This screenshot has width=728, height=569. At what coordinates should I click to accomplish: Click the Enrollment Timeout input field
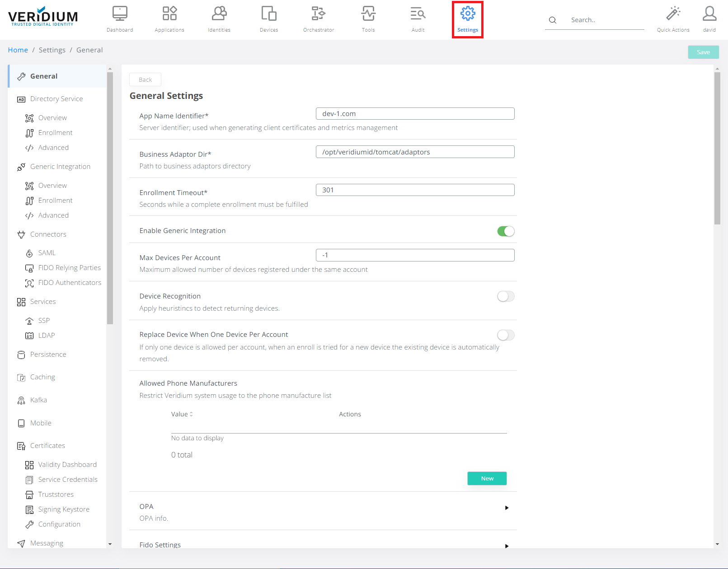tap(415, 190)
